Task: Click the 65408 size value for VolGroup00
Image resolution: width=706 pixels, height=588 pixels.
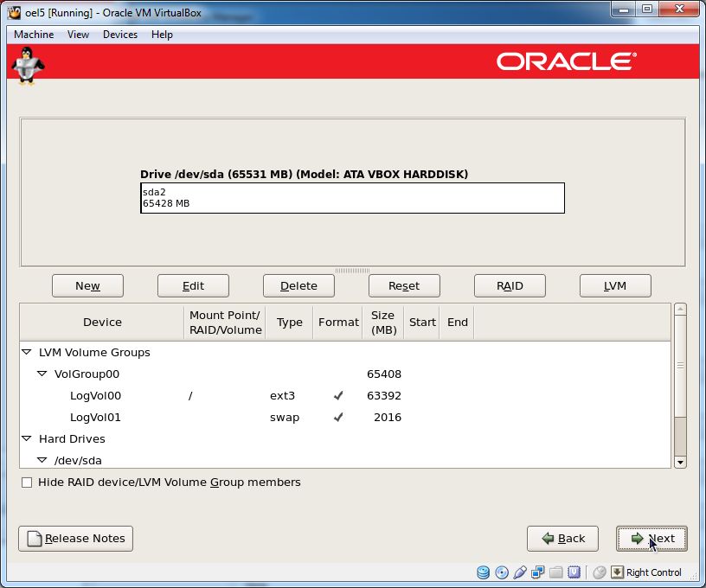Action: click(384, 374)
